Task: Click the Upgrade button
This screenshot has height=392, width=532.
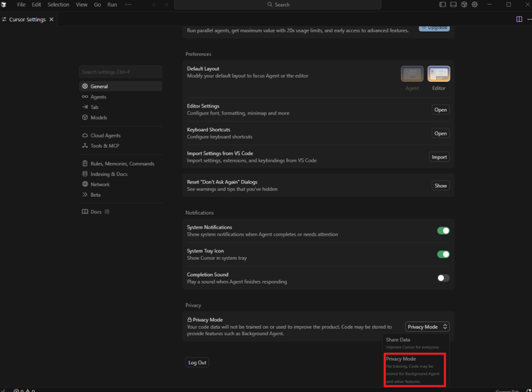Action: (434, 28)
